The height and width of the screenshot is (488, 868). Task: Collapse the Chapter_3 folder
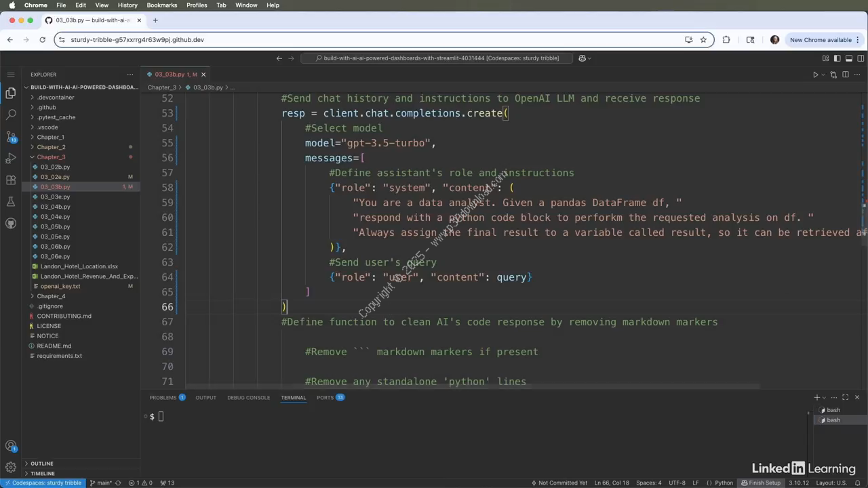(x=51, y=157)
